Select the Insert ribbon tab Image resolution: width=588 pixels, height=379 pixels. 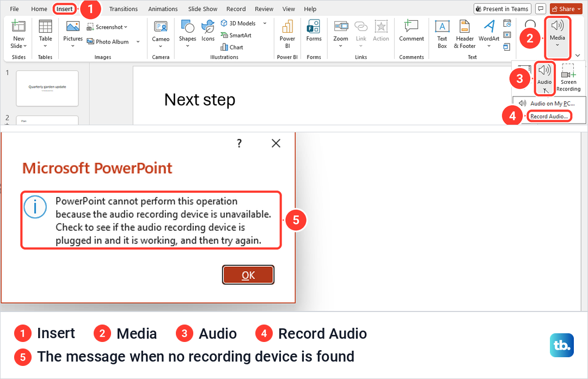click(x=64, y=9)
